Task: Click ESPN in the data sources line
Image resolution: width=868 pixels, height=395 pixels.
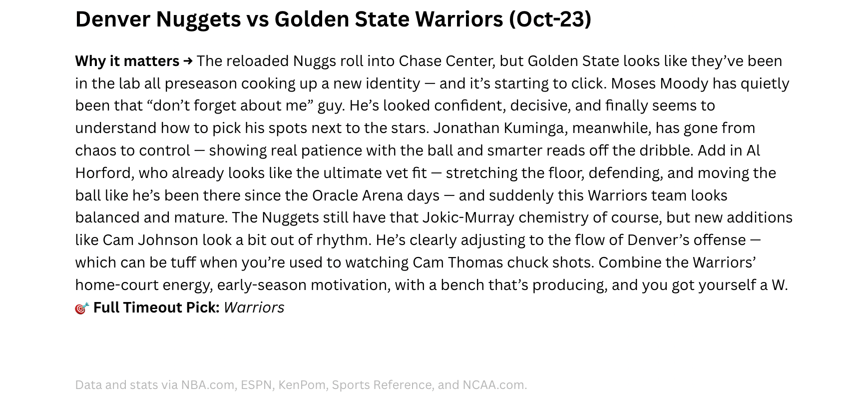Action: click(x=256, y=385)
